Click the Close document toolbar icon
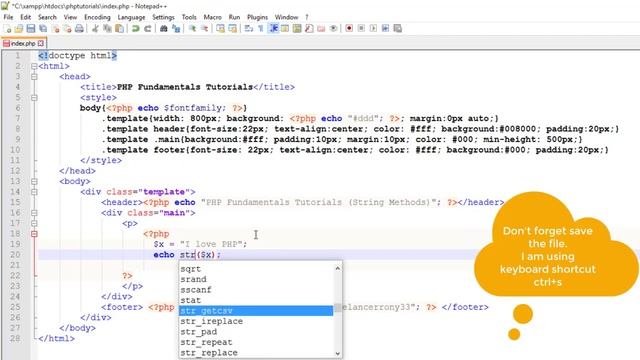This screenshot has height=360, width=640. click(56, 29)
